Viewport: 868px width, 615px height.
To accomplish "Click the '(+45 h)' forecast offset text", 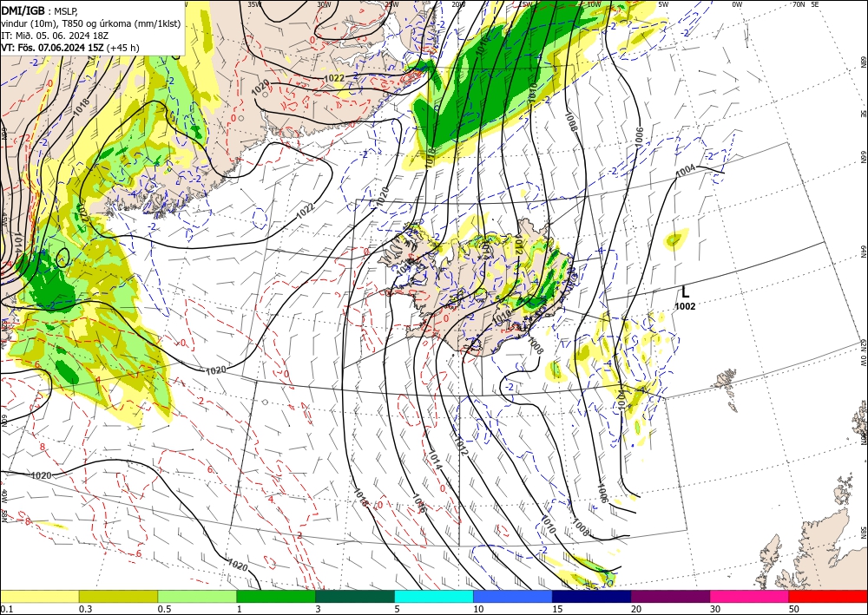I will coord(122,48).
